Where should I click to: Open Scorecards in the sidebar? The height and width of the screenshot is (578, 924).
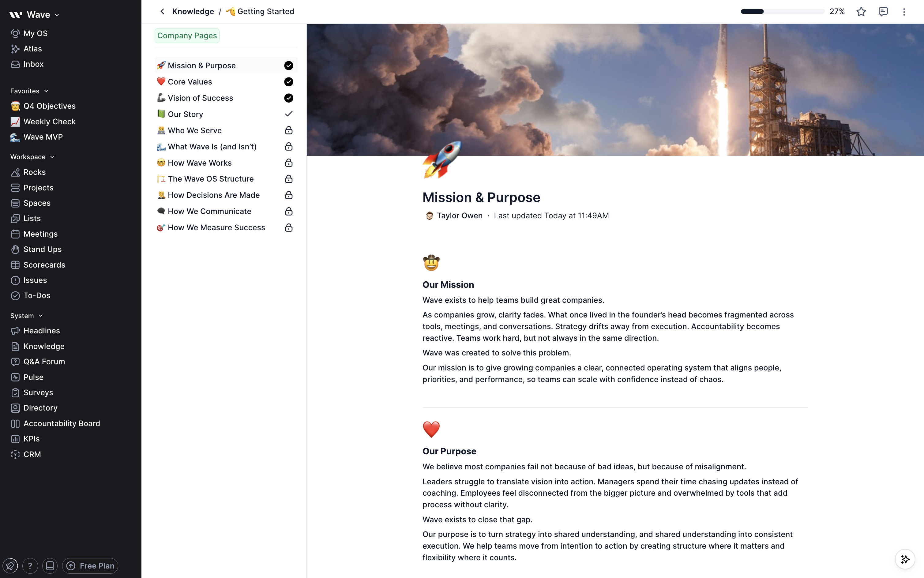44,265
